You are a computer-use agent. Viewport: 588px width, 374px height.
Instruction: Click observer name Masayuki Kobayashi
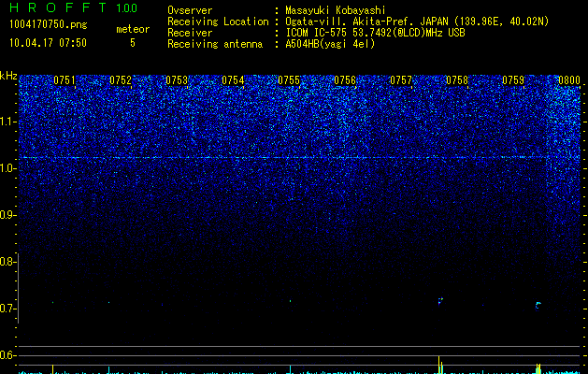(336, 10)
